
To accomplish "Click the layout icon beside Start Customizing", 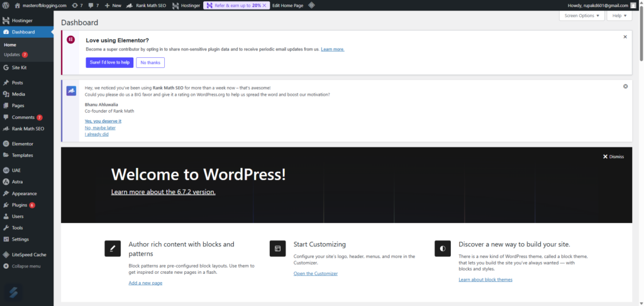I will [277, 249].
